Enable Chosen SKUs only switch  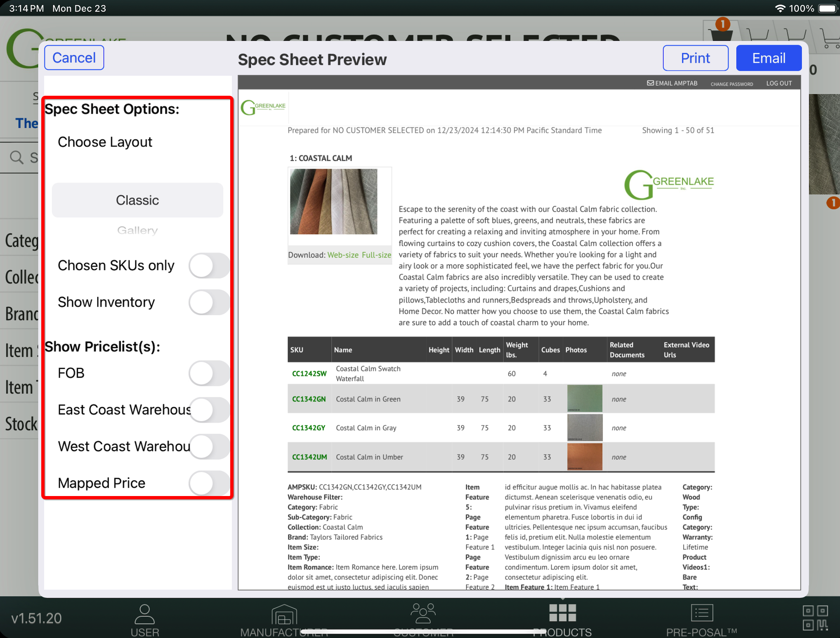[209, 266]
